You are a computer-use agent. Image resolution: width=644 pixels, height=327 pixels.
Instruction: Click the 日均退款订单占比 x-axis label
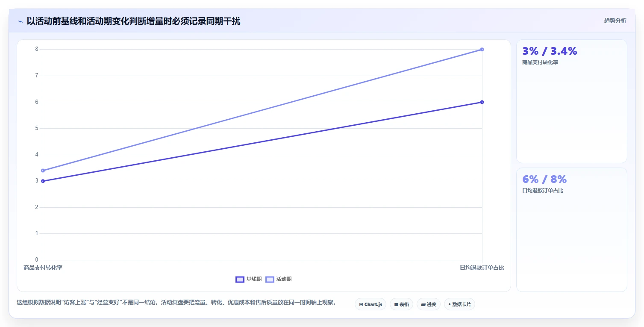pyautogui.click(x=482, y=268)
